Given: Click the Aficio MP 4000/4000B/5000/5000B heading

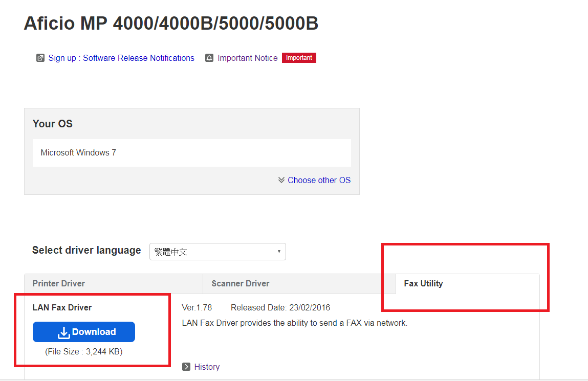Looking at the screenshot, I should point(171,23).
